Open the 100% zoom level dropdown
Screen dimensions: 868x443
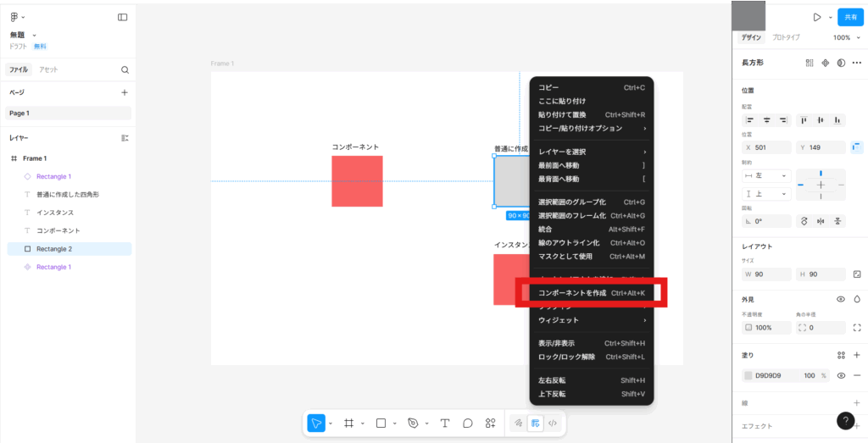[x=845, y=37]
